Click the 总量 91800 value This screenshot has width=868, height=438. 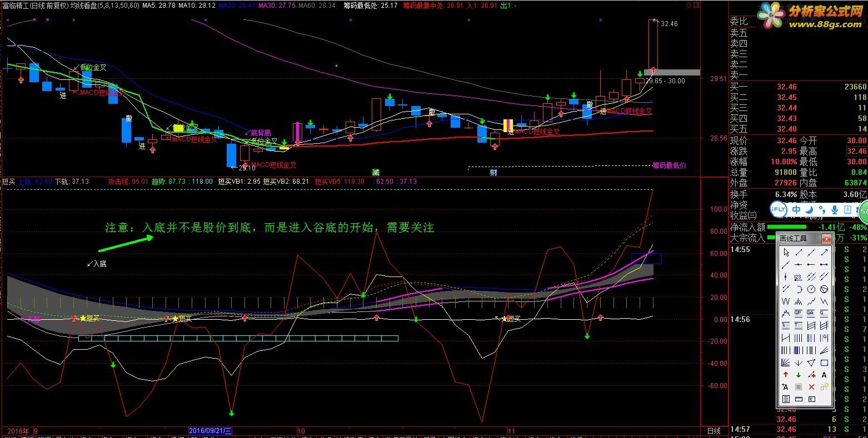785,172
